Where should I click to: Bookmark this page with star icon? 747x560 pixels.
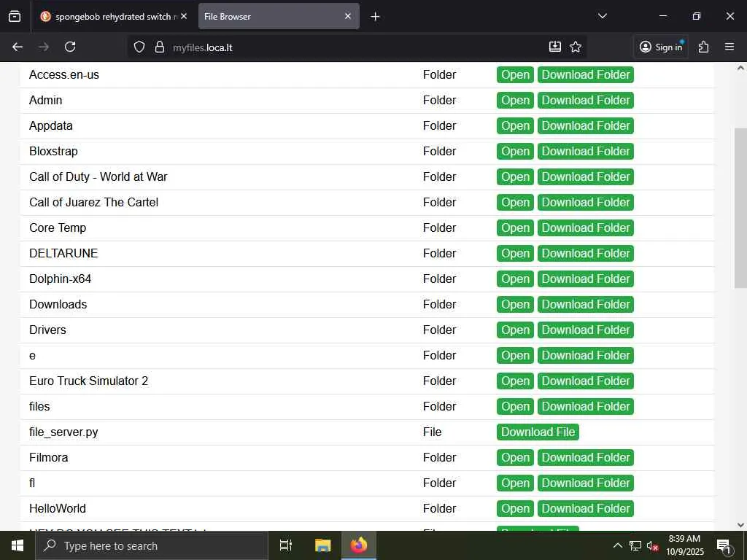pyautogui.click(x=576, y=47)
